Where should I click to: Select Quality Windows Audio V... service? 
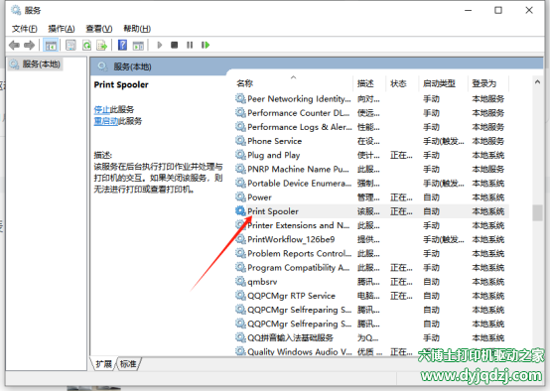point(300,351)
